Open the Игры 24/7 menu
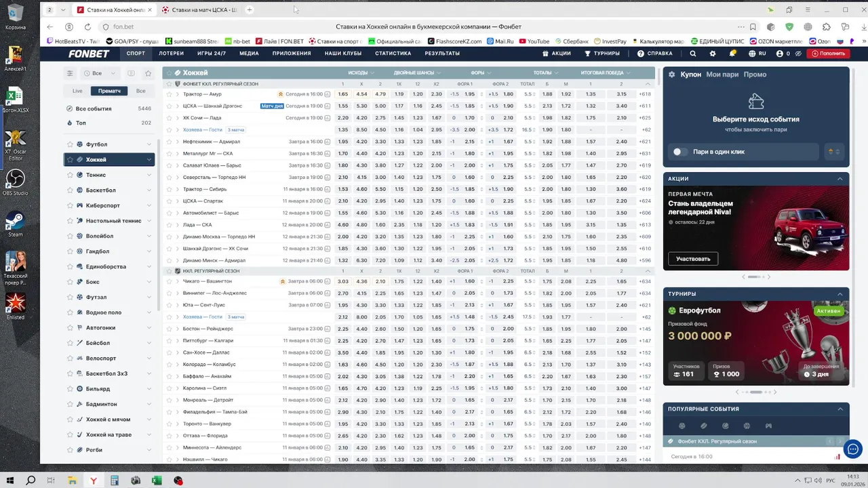The image size is (868, 488). [x=212, y=54]
